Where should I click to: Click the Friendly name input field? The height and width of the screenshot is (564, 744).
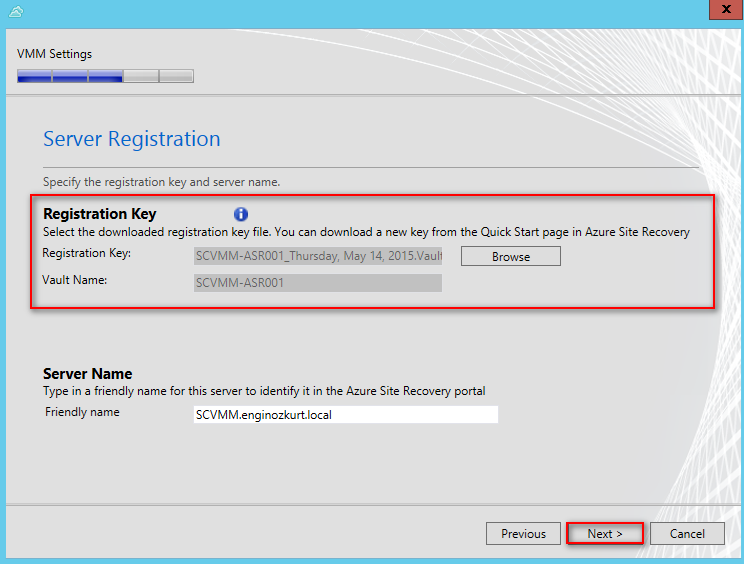[x=346, y=415]
